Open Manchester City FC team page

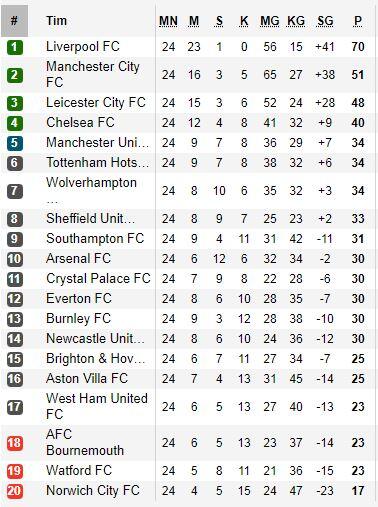point(93,74)
